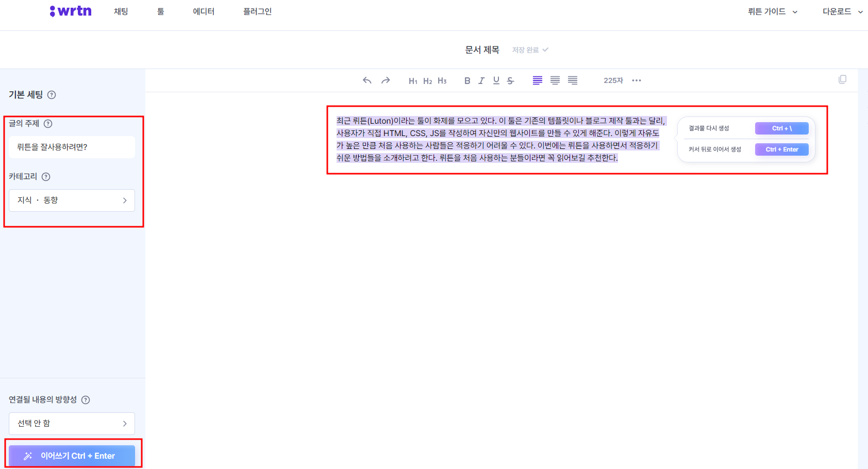Expand the 카테고리 selector showing 지식·동향
Image resolution: width=868 pixels, height=469 pixels.
point(72,200)
